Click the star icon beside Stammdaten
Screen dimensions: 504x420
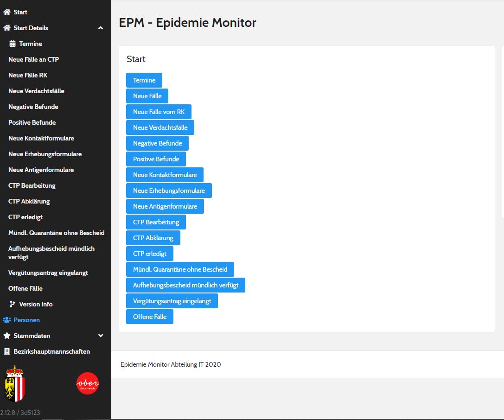coord(7,336)
